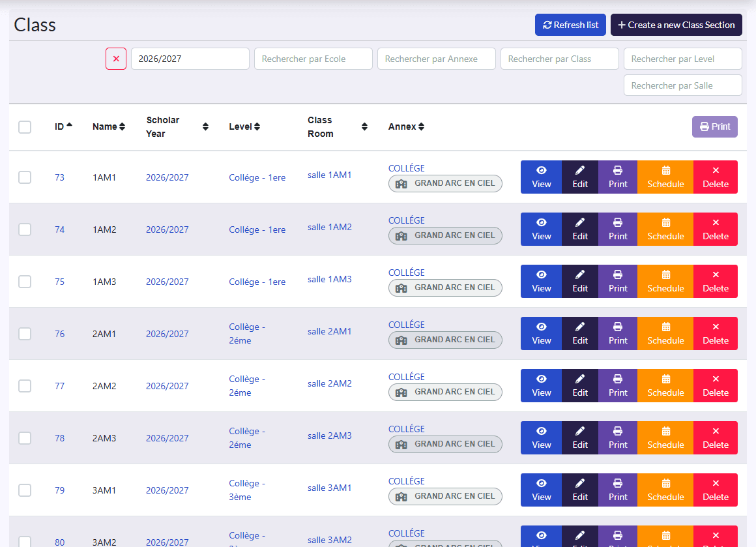Open the Rechercher par Level filter
This screenshot has width=756, height=547.
[x=683, y=59]
